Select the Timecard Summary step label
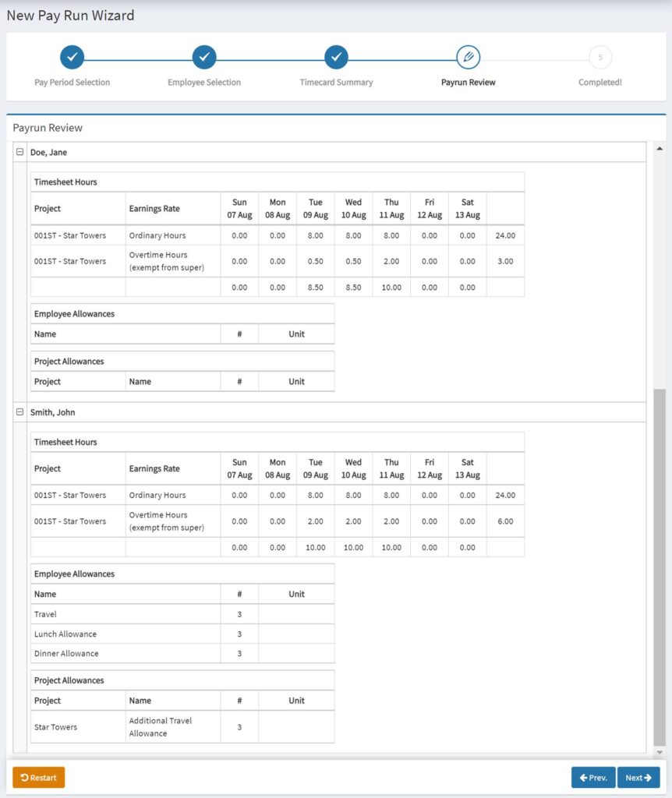Image resolution: width=672 pixels, height=798 pixels. 336,83
